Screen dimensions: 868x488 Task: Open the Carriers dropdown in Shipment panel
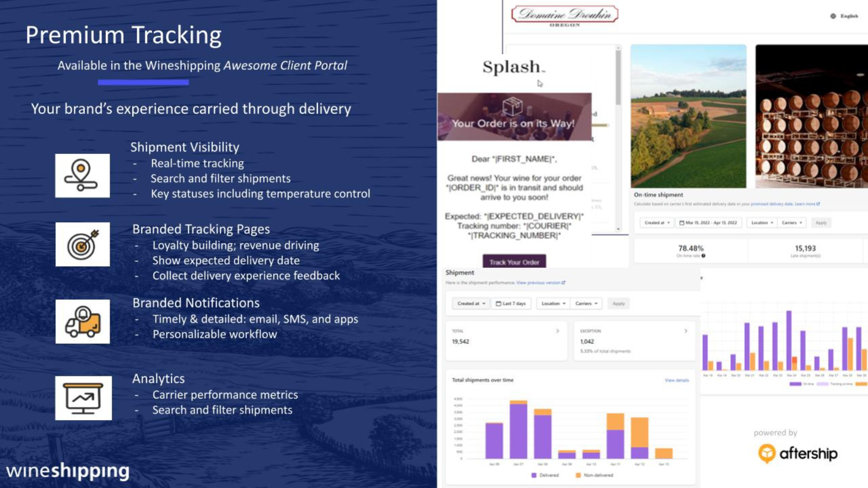coord(586,304)
